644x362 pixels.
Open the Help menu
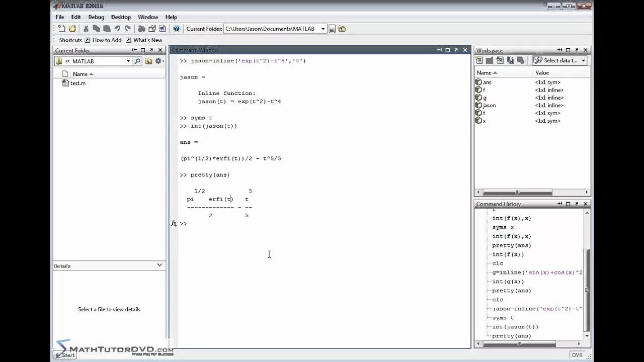pyautogui.click(x=171, y=17)
